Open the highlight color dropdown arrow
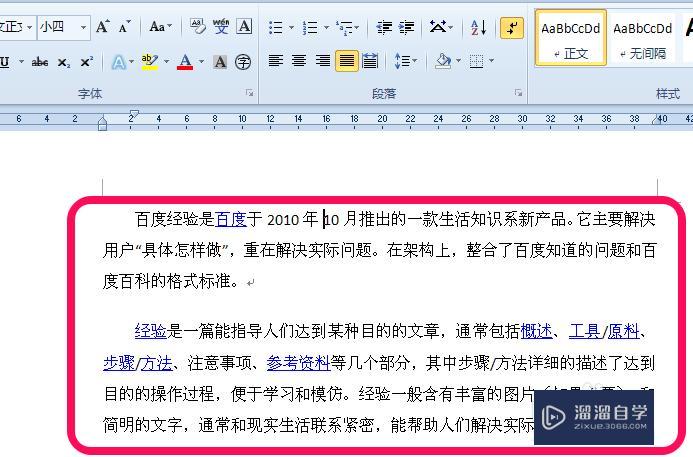Image resolution: width=693 pixels, height=457 pixels. click(166, 62)
